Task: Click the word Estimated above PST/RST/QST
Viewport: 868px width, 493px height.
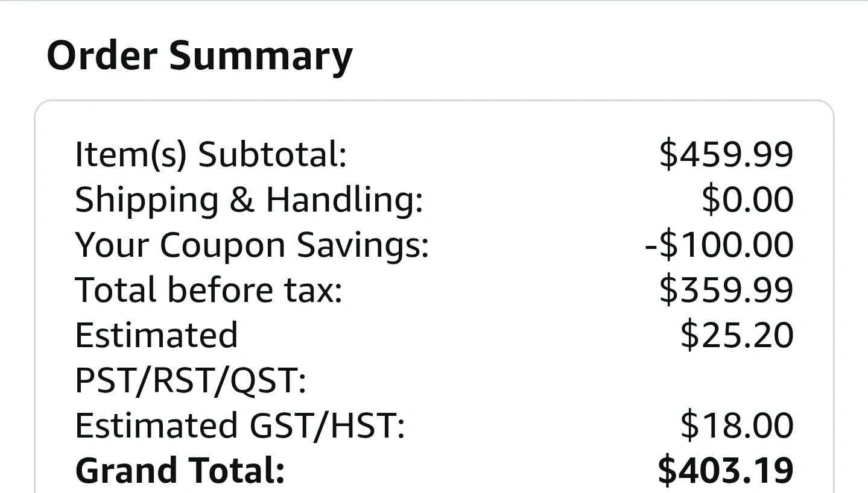Action: coord(156,335)
